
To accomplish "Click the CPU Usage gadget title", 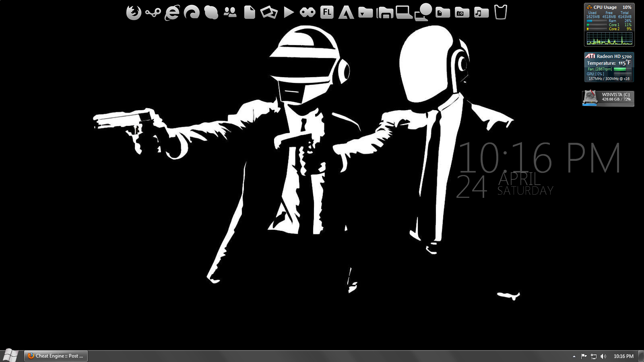I will (x=605, y=7).
